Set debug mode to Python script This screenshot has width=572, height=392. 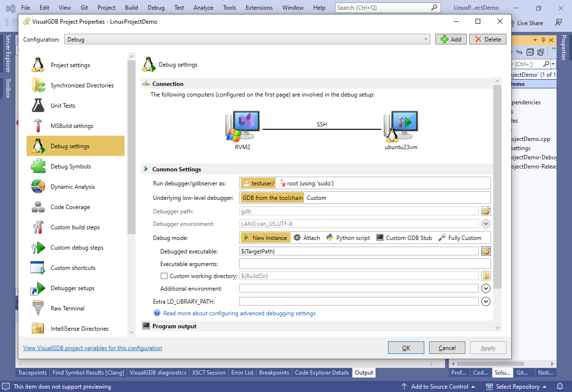tap(348, 238)
